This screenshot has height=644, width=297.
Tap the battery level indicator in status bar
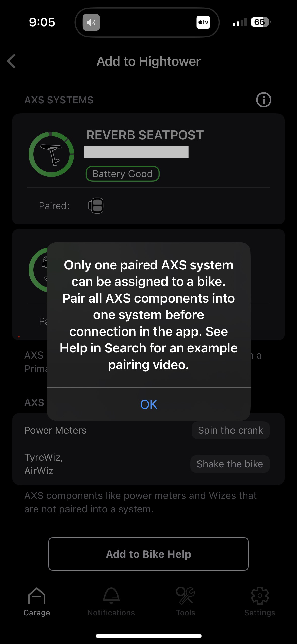(260, 22)
